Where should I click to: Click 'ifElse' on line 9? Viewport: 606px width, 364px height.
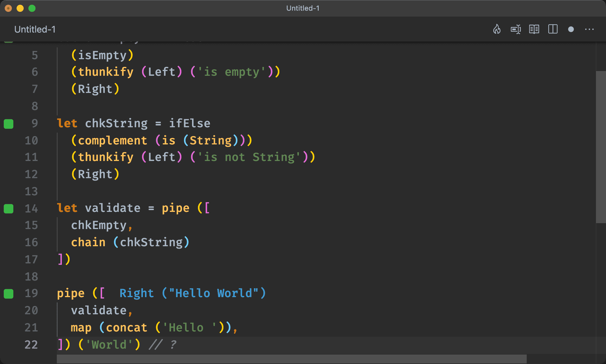[x=190, y=123]
